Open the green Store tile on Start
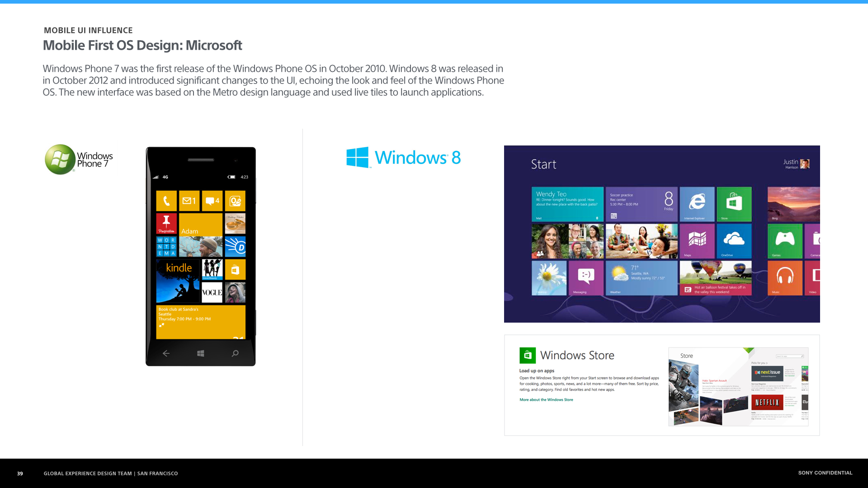 tap(734, 204)
